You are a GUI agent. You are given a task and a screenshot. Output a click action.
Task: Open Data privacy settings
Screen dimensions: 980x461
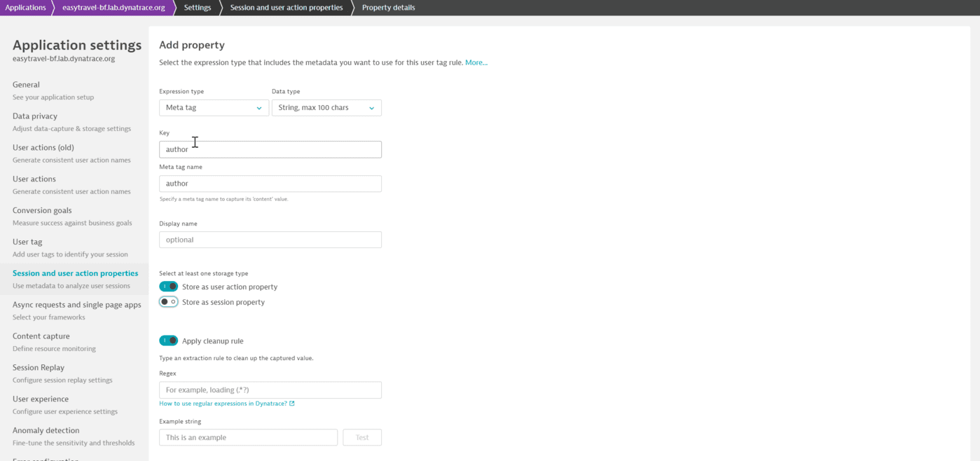coord(34,116)
